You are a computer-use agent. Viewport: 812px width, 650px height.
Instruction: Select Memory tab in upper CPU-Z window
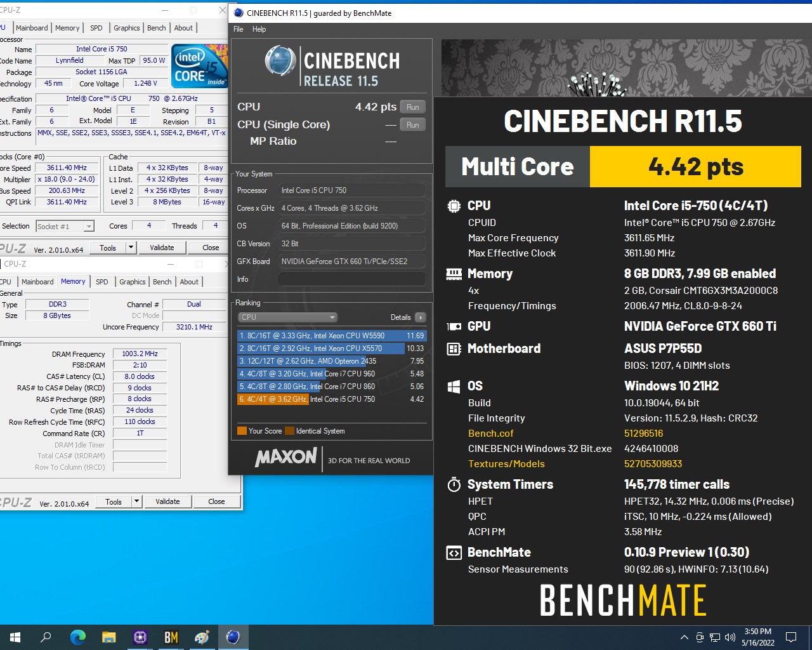(x=67, y=28)
